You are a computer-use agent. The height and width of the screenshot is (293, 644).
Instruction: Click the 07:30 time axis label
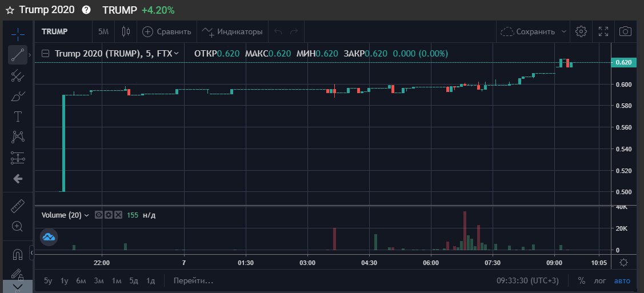point(493,263)
